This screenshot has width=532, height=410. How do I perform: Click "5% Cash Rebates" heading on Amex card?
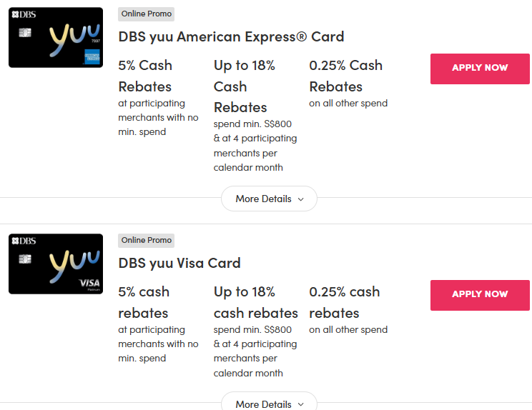click(145, 76)
